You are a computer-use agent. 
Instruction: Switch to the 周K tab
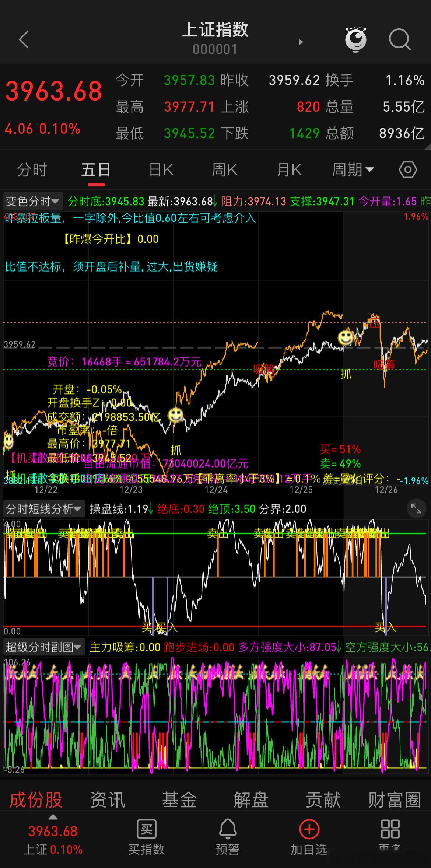pyautogui.click(x=225, y=170)
